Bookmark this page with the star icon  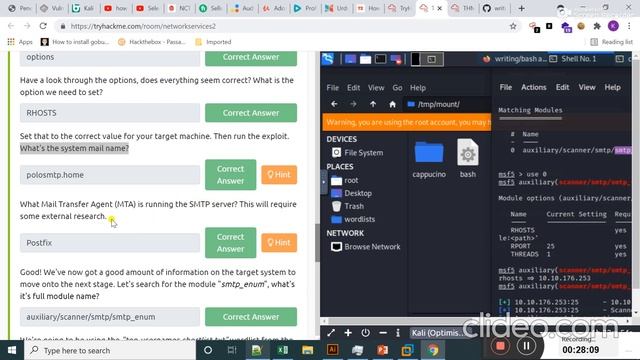pyautogui.click(x=513, y=26)
